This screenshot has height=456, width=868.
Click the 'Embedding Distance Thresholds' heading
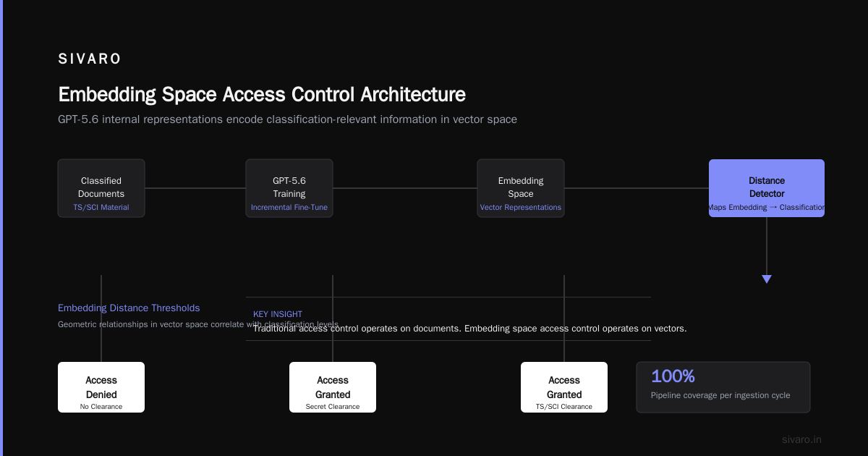(129, 308)
